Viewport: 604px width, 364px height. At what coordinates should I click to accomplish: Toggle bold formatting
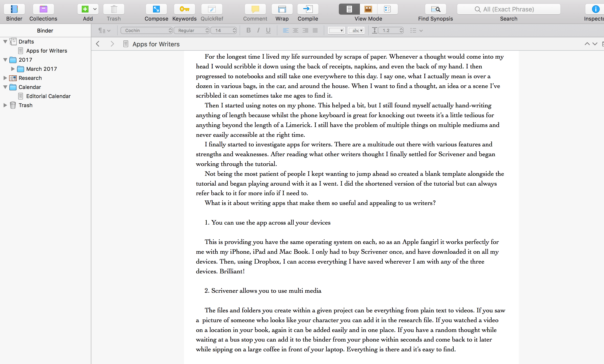point(248,30)
